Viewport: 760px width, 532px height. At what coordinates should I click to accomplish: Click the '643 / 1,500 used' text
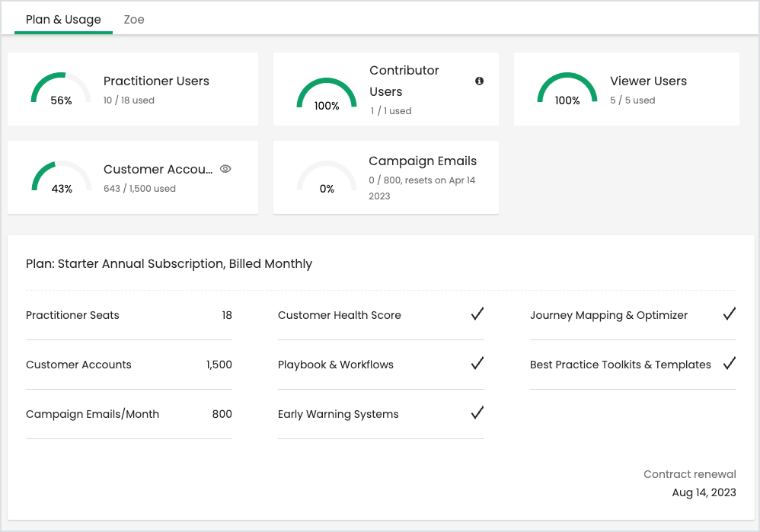tap(139, 189)
